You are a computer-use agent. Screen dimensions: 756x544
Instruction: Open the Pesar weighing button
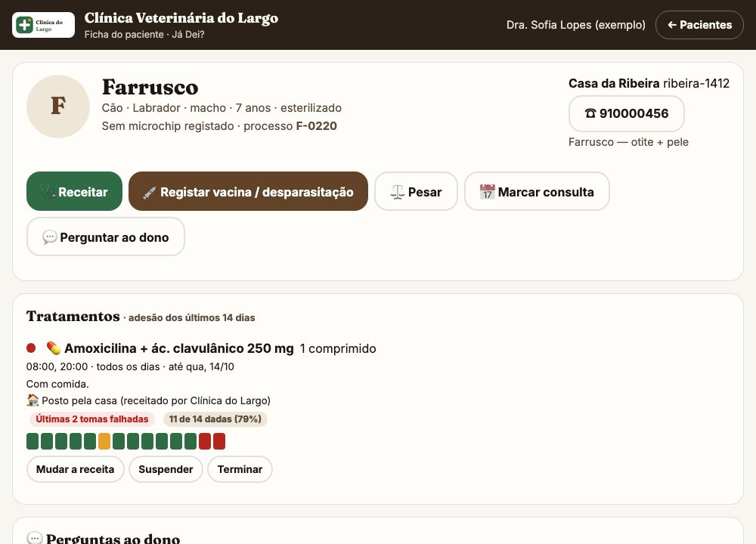tap(416, 191)
